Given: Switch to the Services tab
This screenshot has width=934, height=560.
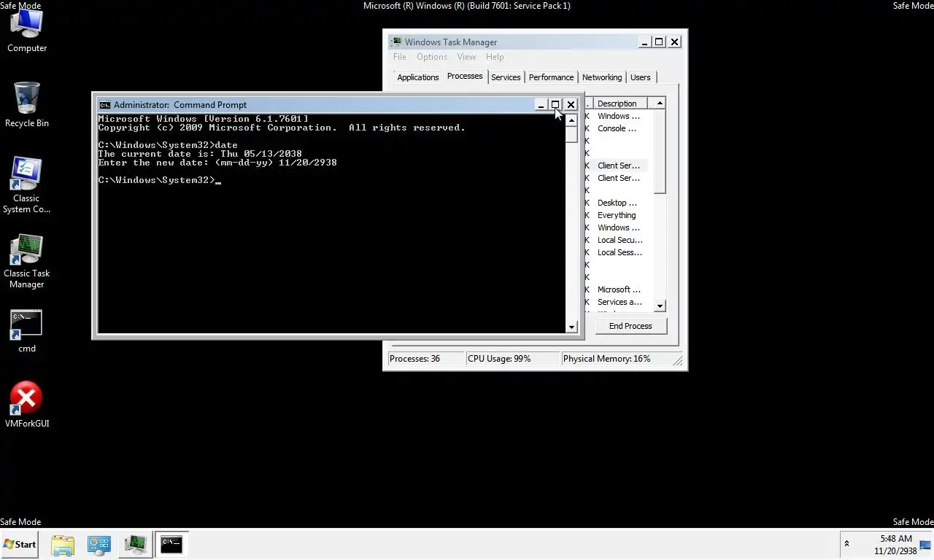Looking at the screenshot, I should [x=506, y=77].
